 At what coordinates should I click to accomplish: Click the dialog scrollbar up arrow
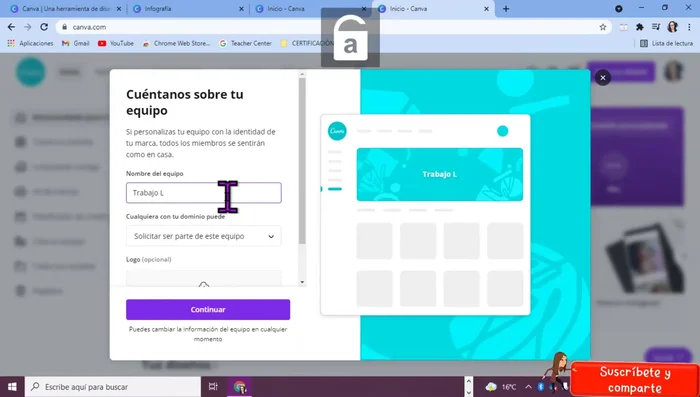point(302,75)
